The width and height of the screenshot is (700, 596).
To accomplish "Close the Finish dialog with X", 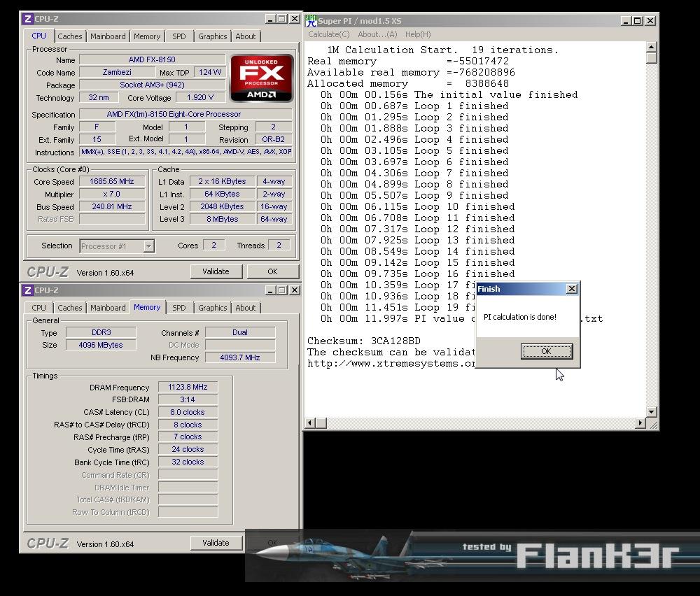I will 571,289.
